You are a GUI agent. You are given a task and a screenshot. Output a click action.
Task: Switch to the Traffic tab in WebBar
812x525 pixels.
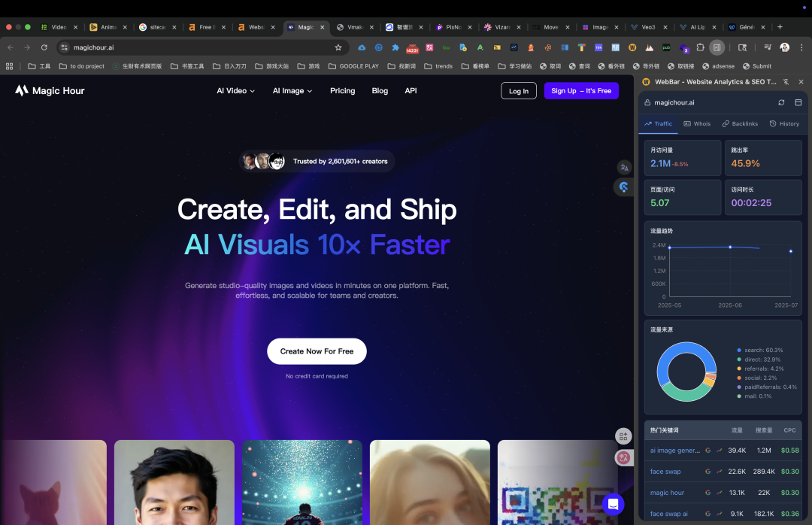tap(658, 124)
